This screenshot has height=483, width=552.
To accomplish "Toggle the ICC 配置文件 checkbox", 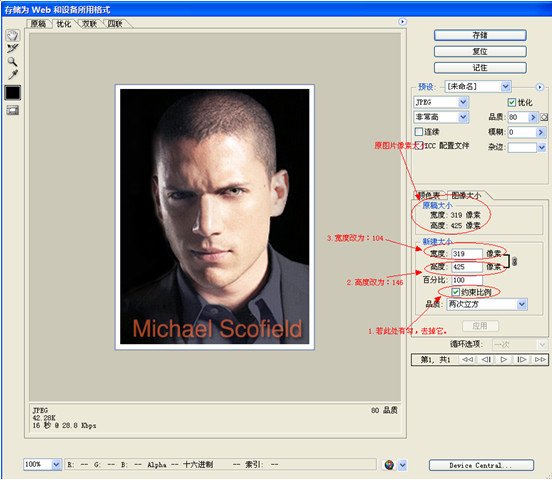I will 419,146.
